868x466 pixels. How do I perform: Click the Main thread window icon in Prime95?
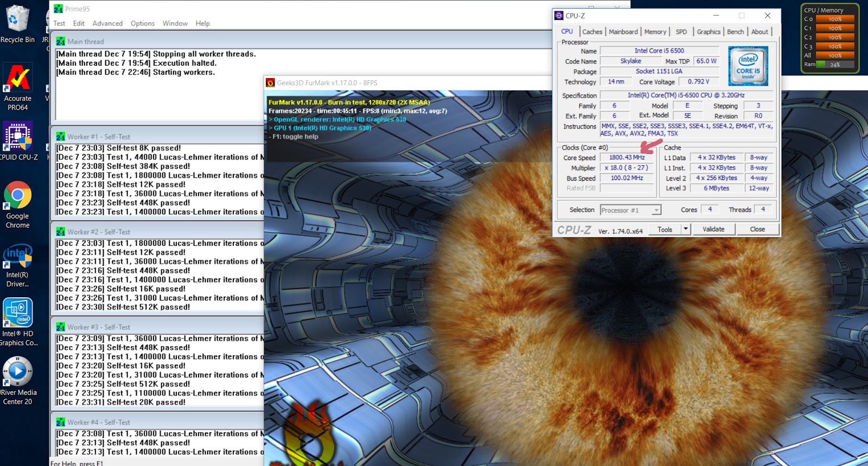pyautogui.click(x=60, y=41)
